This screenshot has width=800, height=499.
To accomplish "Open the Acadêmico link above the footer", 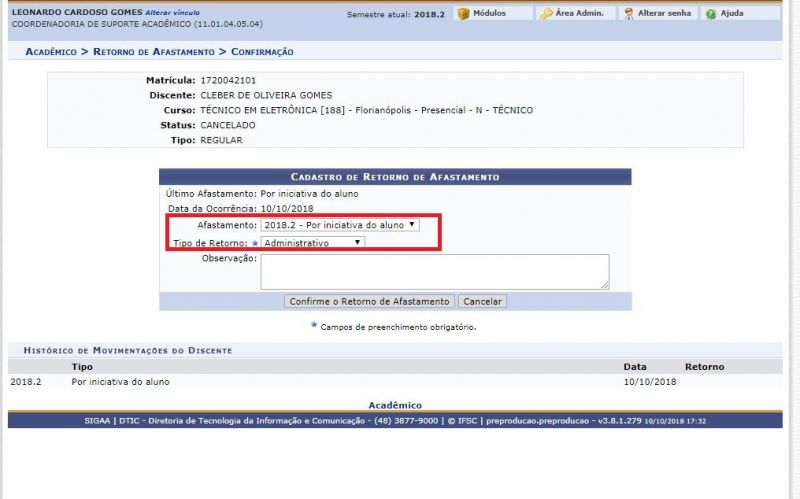I will (395, 405).
